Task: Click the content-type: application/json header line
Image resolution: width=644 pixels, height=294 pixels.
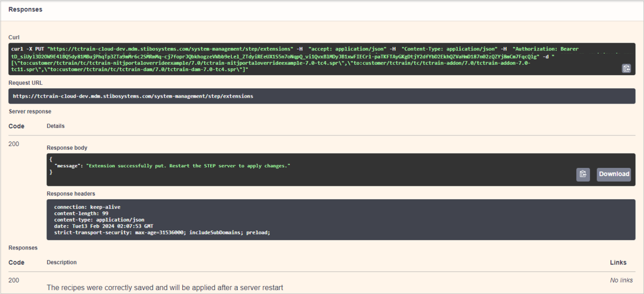Action: pos(99,220)
